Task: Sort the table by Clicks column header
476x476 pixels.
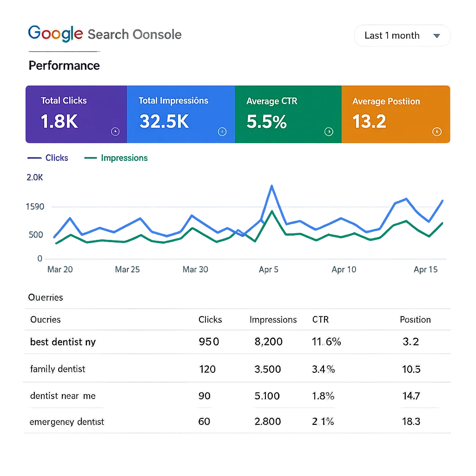Action: (210, 320)
